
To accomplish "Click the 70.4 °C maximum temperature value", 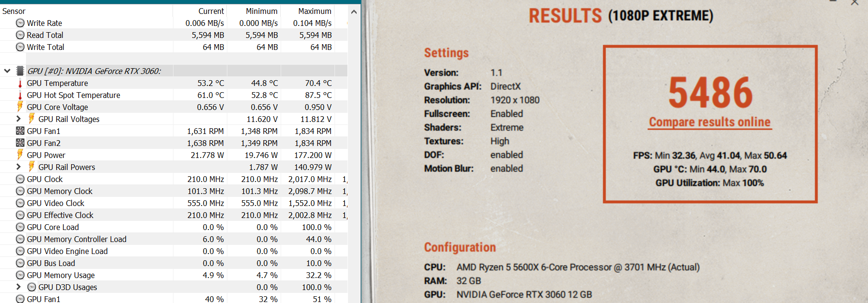I will (x=318, y=83).
